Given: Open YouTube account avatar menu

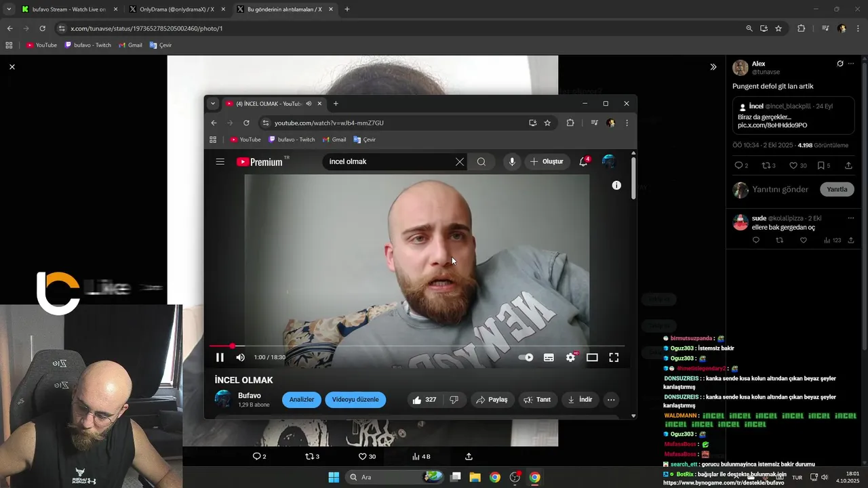Looking at the screenshot, I should click(x=609, y=161).
